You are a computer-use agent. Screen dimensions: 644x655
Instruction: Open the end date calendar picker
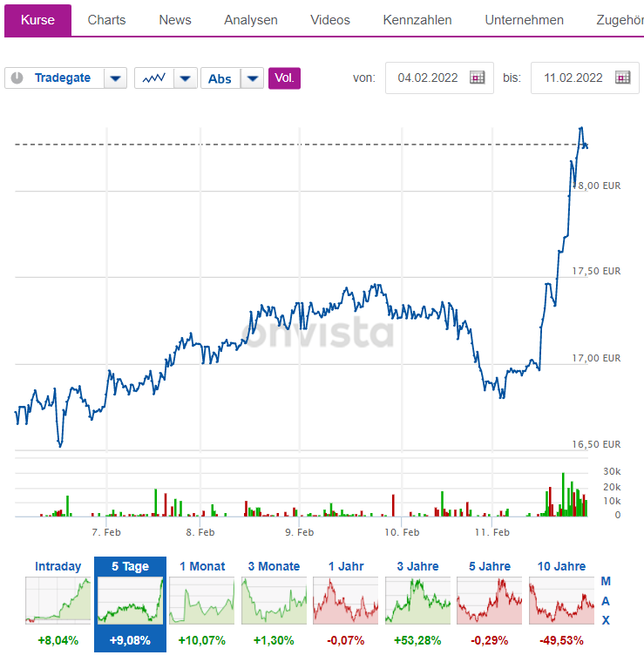pyautogui.click(x=622, y=78)
